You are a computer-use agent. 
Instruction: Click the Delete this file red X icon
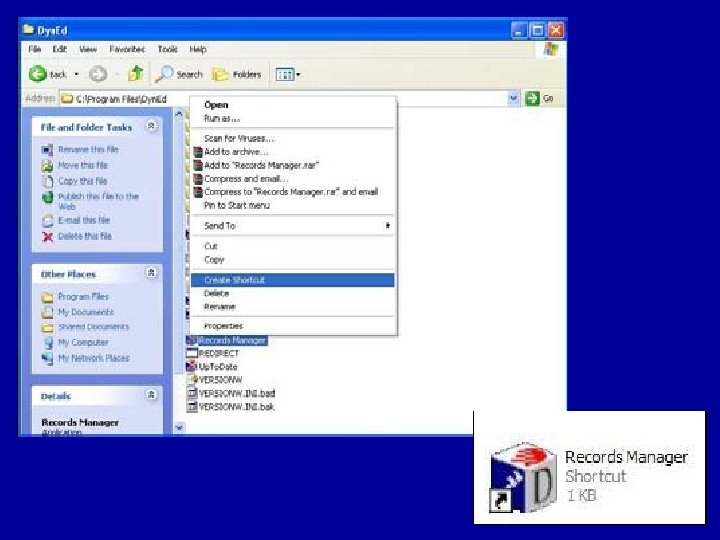[x=47, y=236]
